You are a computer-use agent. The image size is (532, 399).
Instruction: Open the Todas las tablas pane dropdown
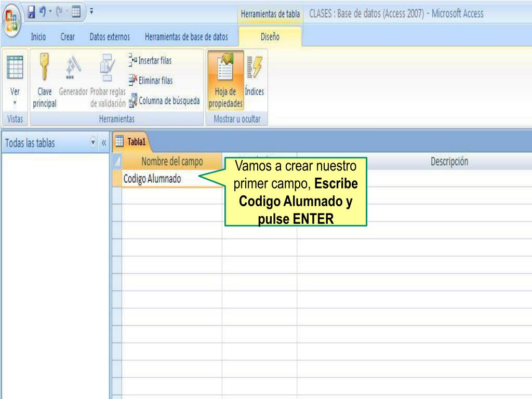pos(93,142)
